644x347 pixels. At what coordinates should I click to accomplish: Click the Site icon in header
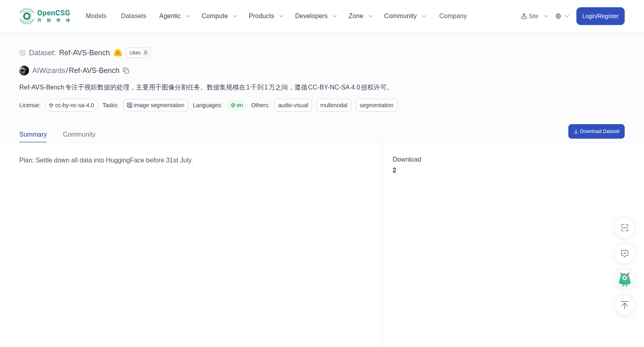click(524, 16)
